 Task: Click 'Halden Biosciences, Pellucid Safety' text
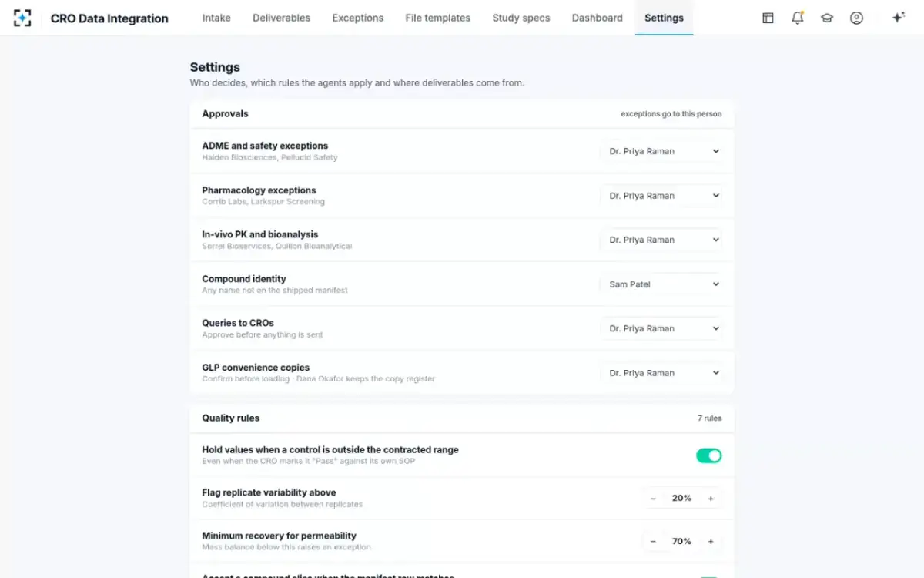tap(269, 157)
